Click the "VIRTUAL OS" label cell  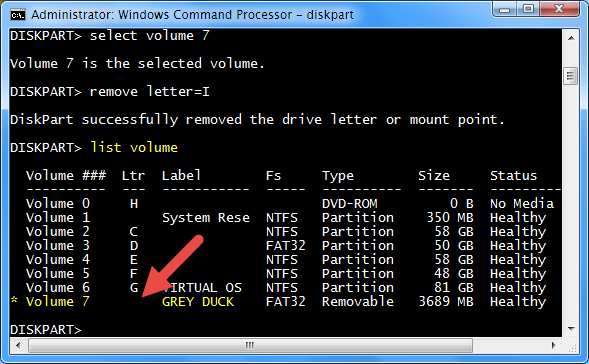(202, 288)
